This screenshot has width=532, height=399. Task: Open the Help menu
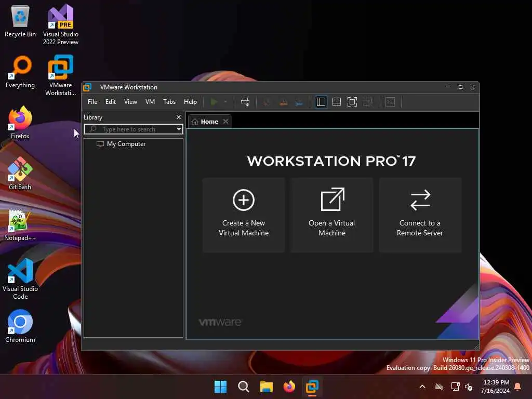click(190, 102)
